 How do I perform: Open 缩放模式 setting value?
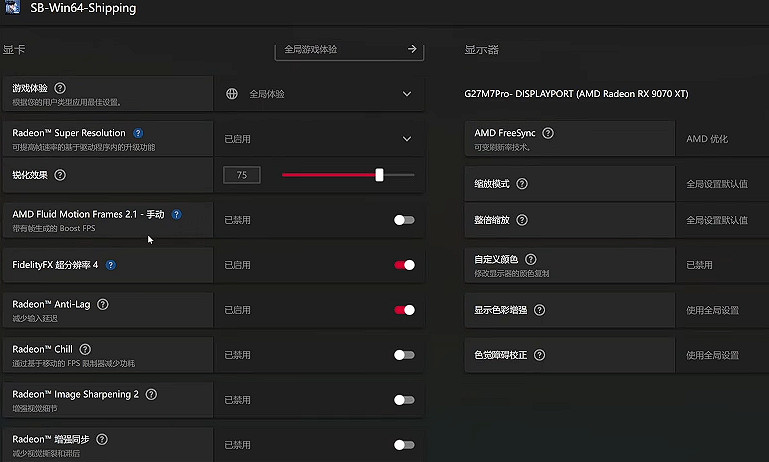click(716, 184)
